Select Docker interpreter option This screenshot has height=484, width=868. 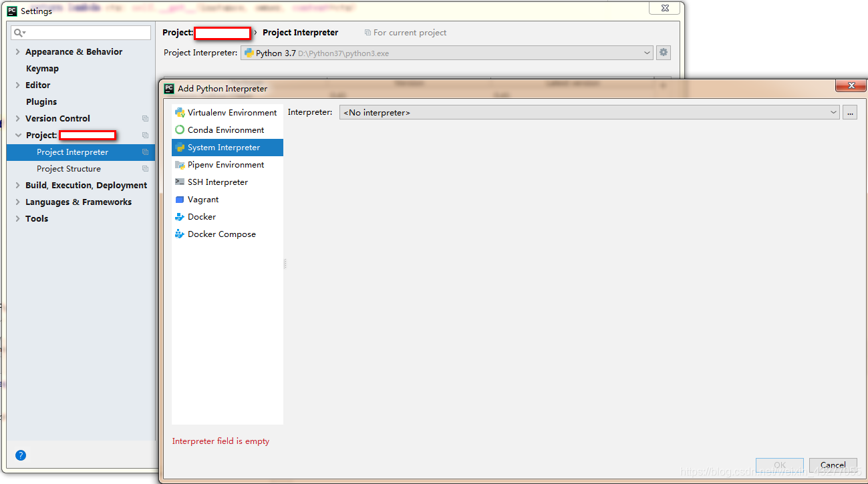[x=227, y=217]
